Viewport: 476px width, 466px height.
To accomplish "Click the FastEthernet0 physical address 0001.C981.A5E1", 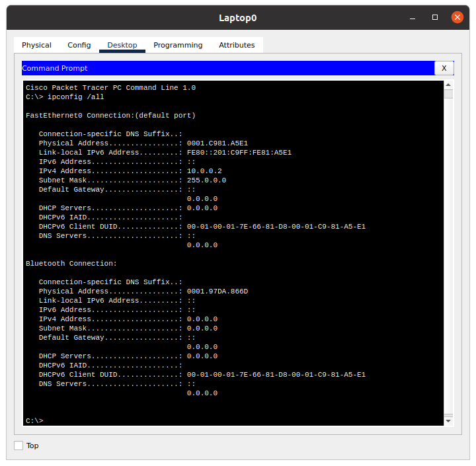I will point(218,143).
